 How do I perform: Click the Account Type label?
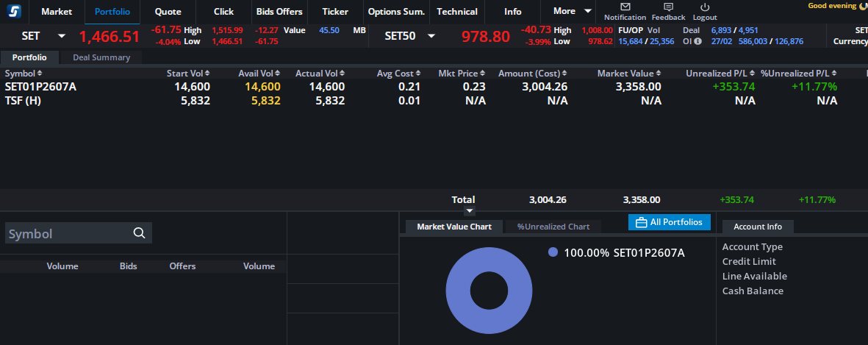(753, 247)
